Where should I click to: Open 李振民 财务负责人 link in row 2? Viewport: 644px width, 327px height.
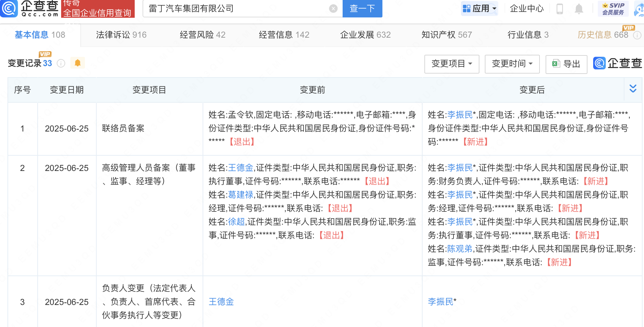460,168
